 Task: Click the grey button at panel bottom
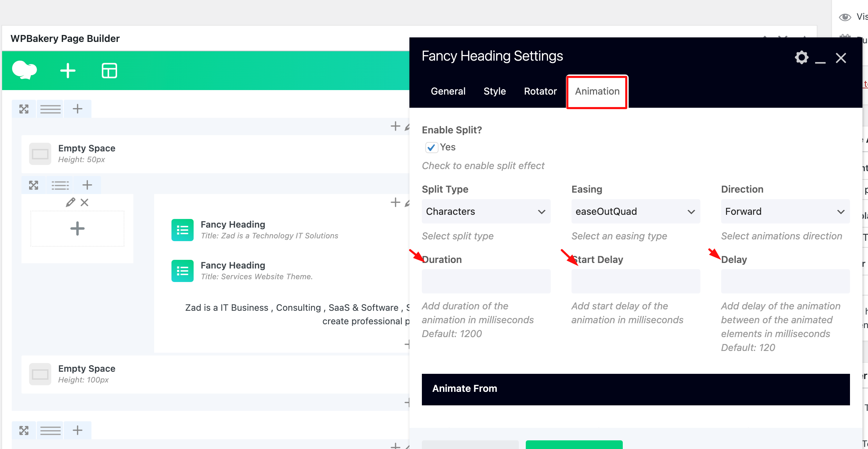coord(470,444)
